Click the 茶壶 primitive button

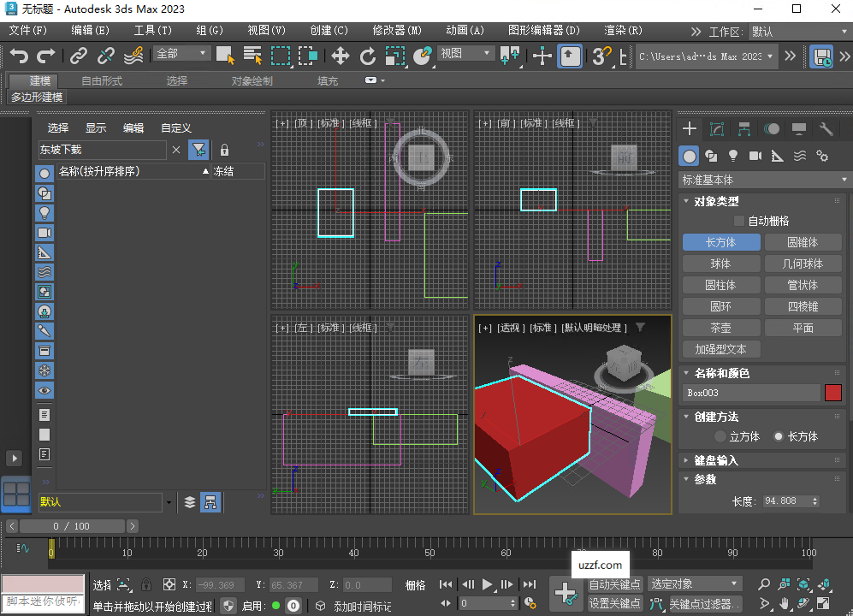720,328
